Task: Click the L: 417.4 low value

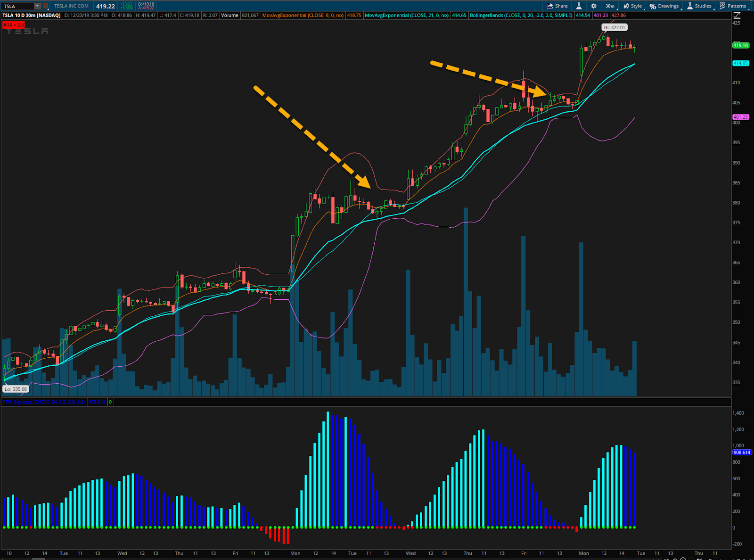Action: tap(168, 16)
